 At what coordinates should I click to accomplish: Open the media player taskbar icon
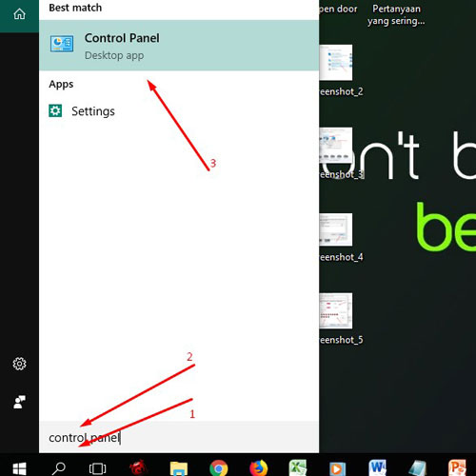point(337,468)
